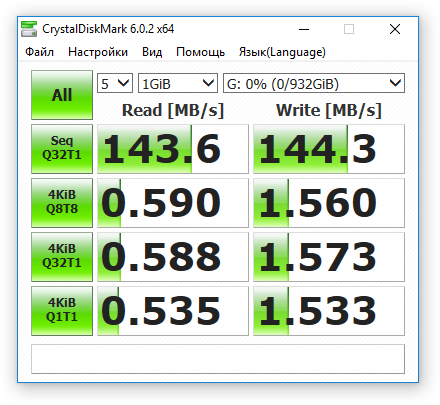
Task: Open the Настройки menu
Action: [98, 52]
